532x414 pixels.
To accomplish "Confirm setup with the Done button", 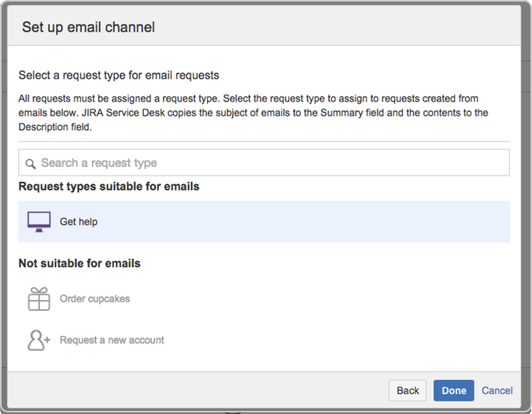I will point(453,390).
